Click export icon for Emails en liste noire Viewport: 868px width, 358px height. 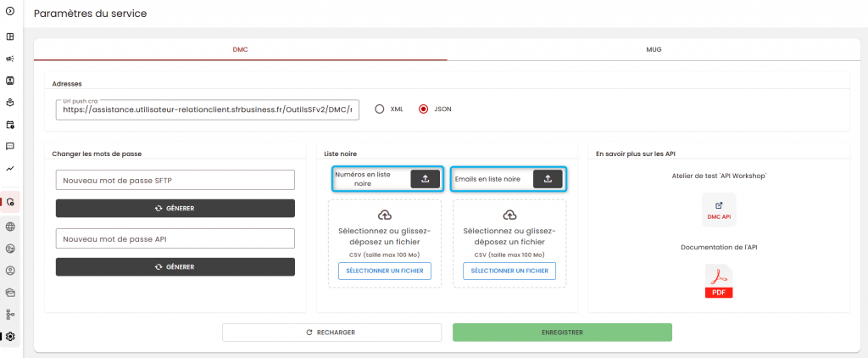(x=548, y=179)
